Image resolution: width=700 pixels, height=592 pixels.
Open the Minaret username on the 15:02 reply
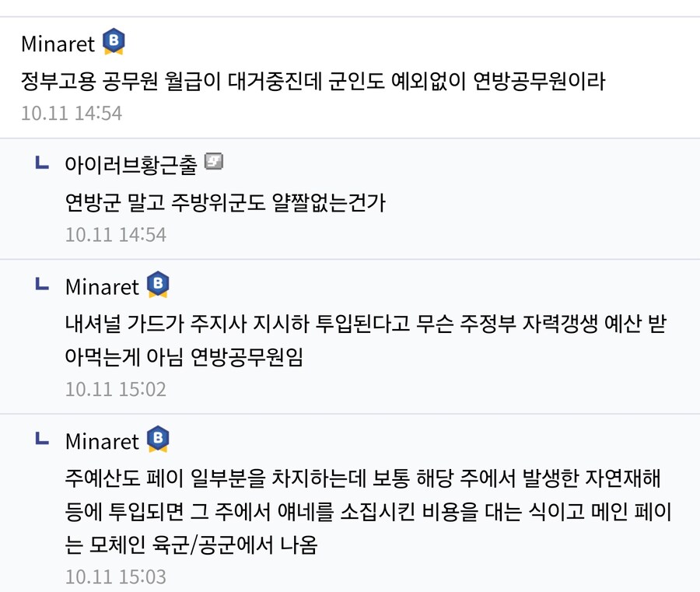coord(102,286)
